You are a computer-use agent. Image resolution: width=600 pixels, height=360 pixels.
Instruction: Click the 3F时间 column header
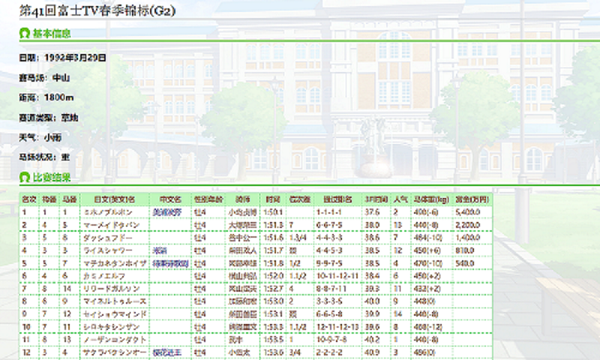(376, 199)
